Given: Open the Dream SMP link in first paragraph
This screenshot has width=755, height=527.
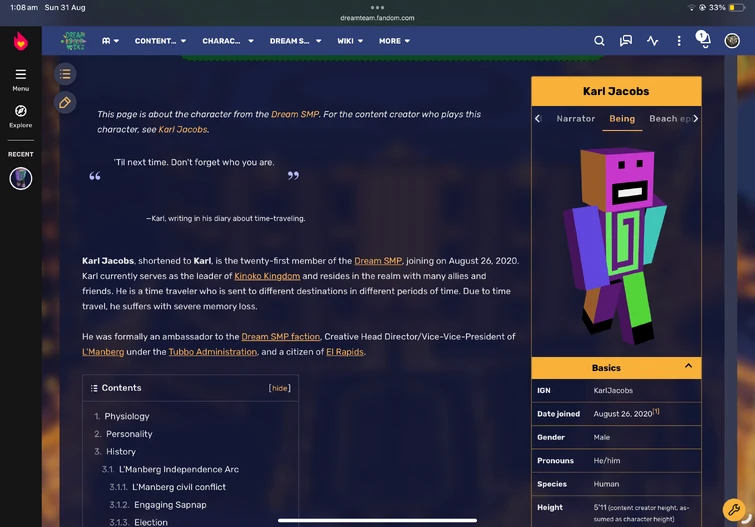Looking at the screenshot, I should (378, 261).
